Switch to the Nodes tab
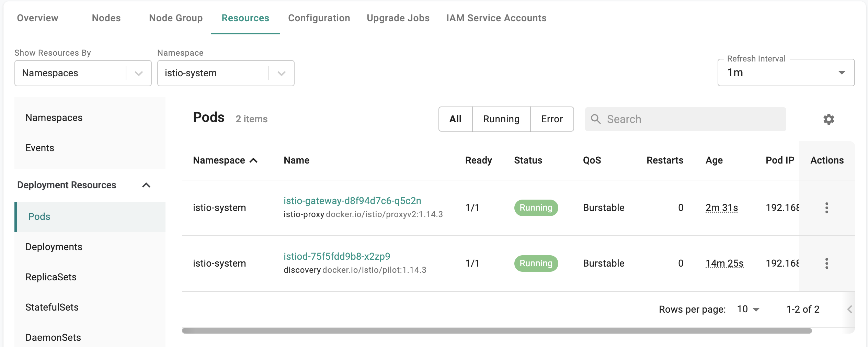 click(x=106, y=18)
